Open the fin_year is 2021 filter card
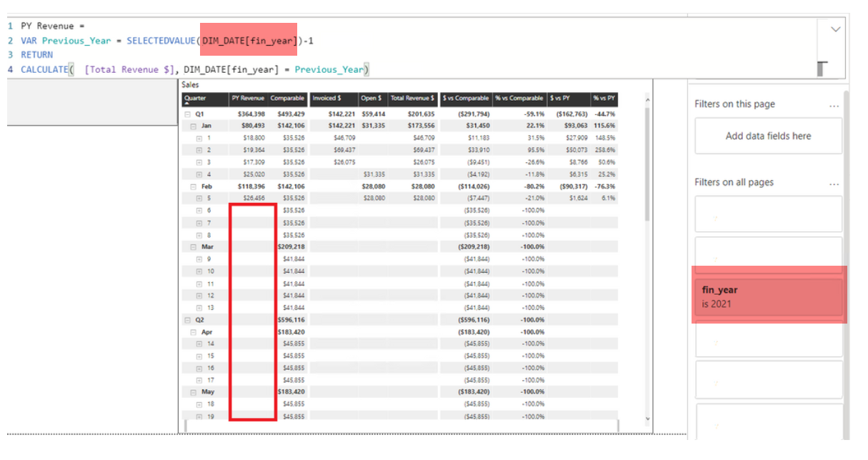Screen dimensions: 868x460 click(x=768, y=296)
